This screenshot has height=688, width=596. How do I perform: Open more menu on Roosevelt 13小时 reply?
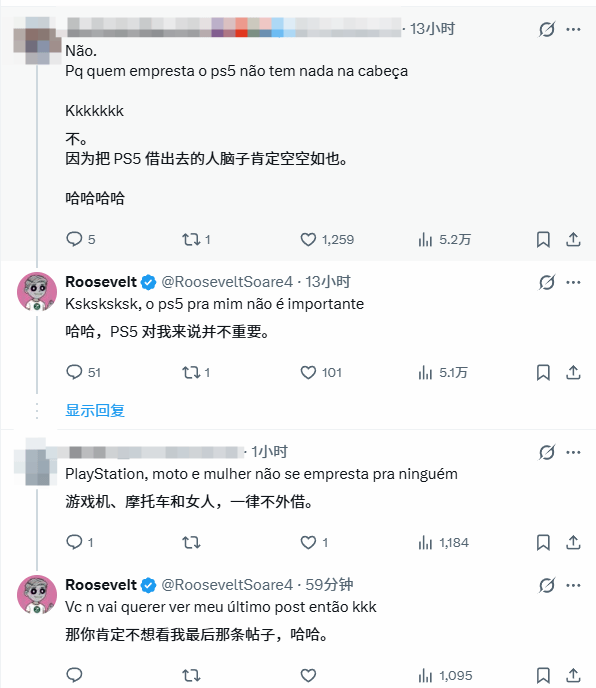pyautogui.click(x=573, y=282)
